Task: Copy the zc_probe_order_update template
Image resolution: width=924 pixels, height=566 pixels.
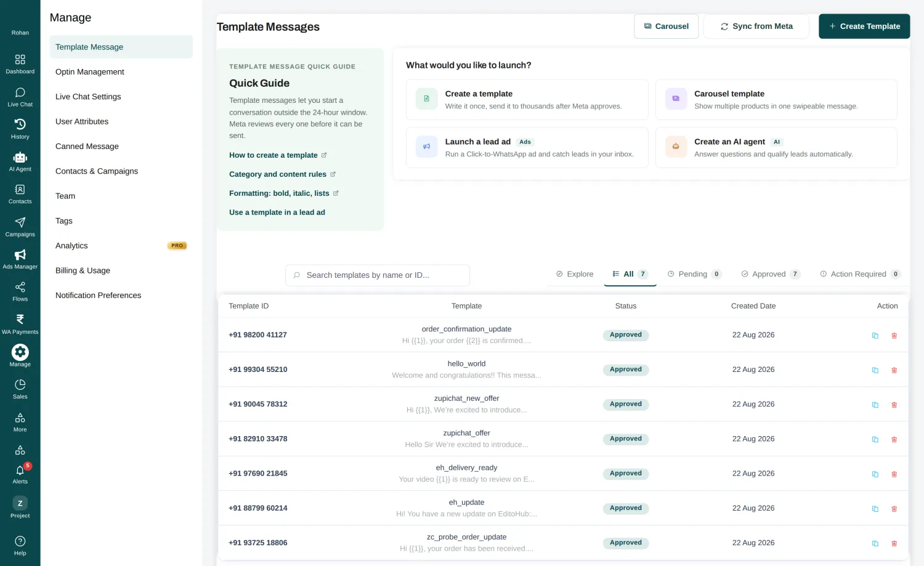Action: (875, 543)
